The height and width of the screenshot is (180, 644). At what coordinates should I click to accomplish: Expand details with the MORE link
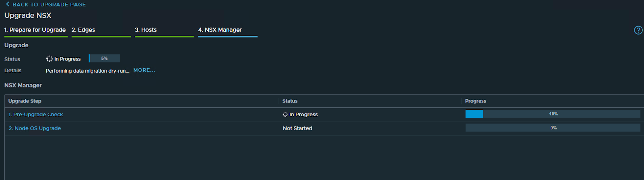point(144,70)
